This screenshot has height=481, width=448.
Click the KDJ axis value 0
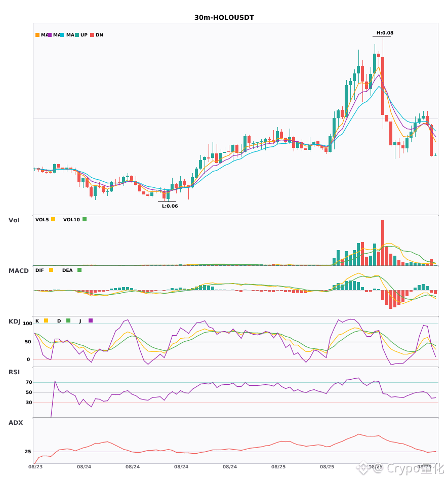click(x=28, y=359)
